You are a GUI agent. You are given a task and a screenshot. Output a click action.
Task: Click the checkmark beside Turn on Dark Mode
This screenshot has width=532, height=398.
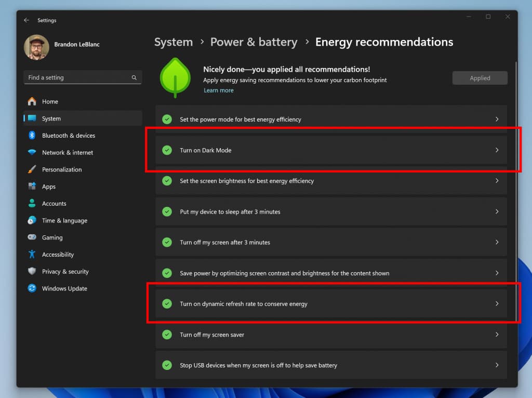(x=167, y=150)
